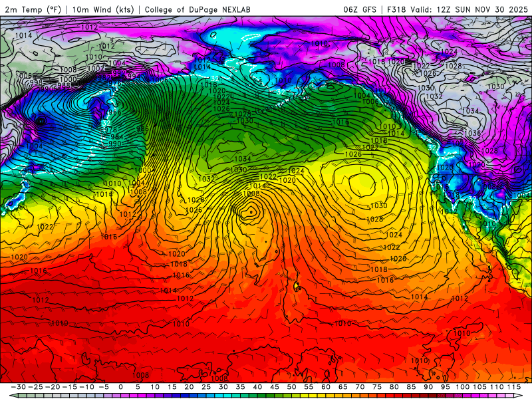The height and width of the screenshot is (399, 532).
Task: Click the 988 isobar label
Action: tap(63, 85)
